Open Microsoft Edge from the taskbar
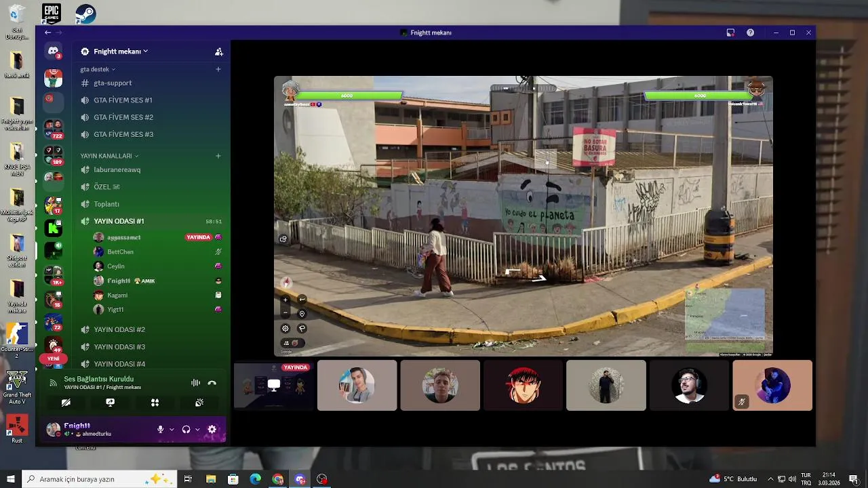The height and width of the screenshot is (488, 868). coord(255,479)
